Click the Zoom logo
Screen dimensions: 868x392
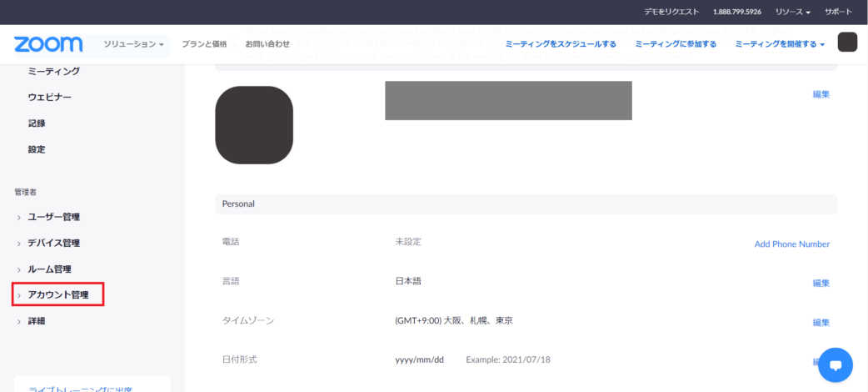click(x=48, y=43)
